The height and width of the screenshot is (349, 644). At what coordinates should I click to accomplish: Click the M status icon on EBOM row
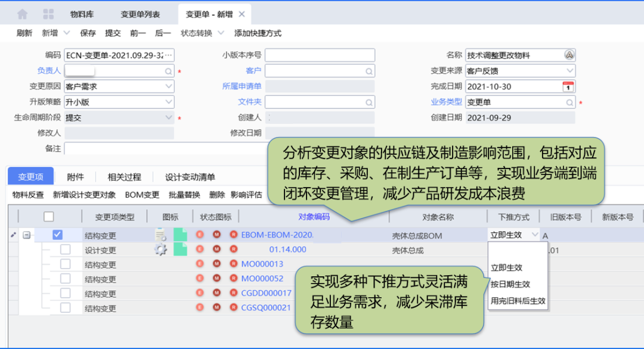coord(216,234)
